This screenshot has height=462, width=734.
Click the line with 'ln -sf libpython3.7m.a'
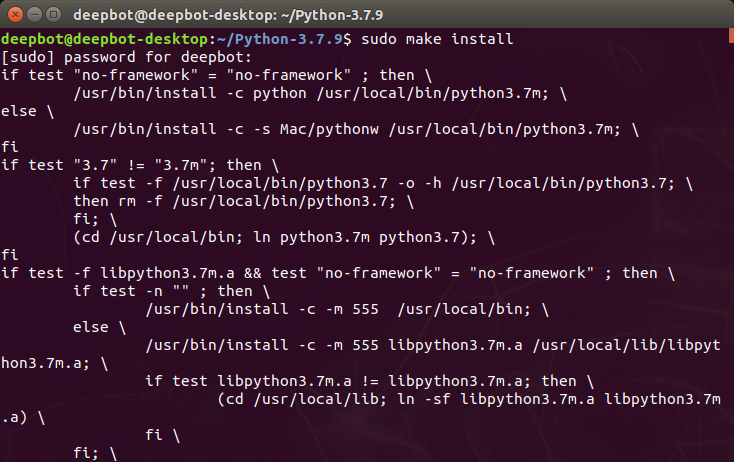point(469,399)
